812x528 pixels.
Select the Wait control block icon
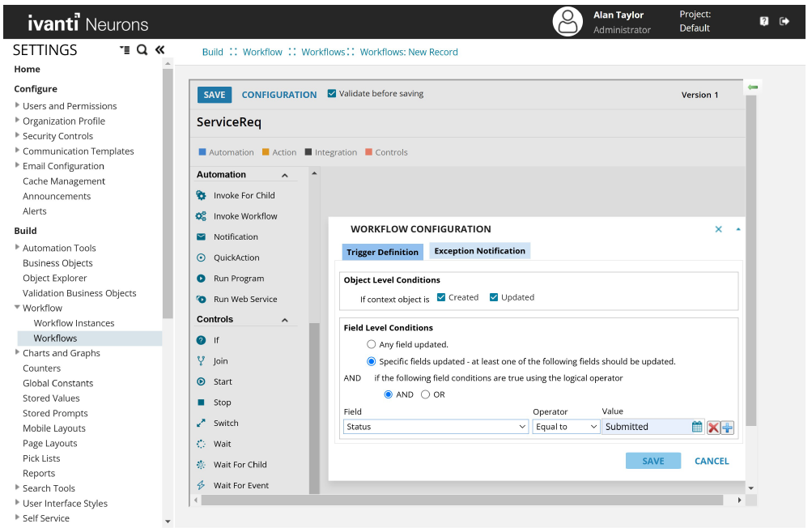click(201, 444)
